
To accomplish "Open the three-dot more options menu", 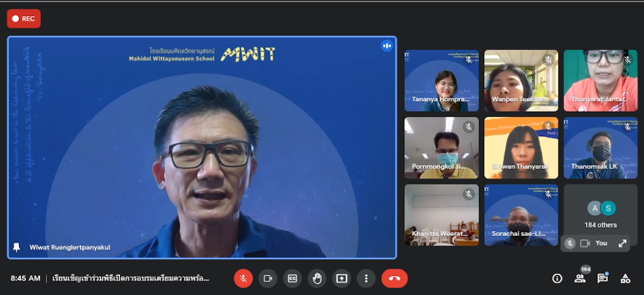I will 366,278.
